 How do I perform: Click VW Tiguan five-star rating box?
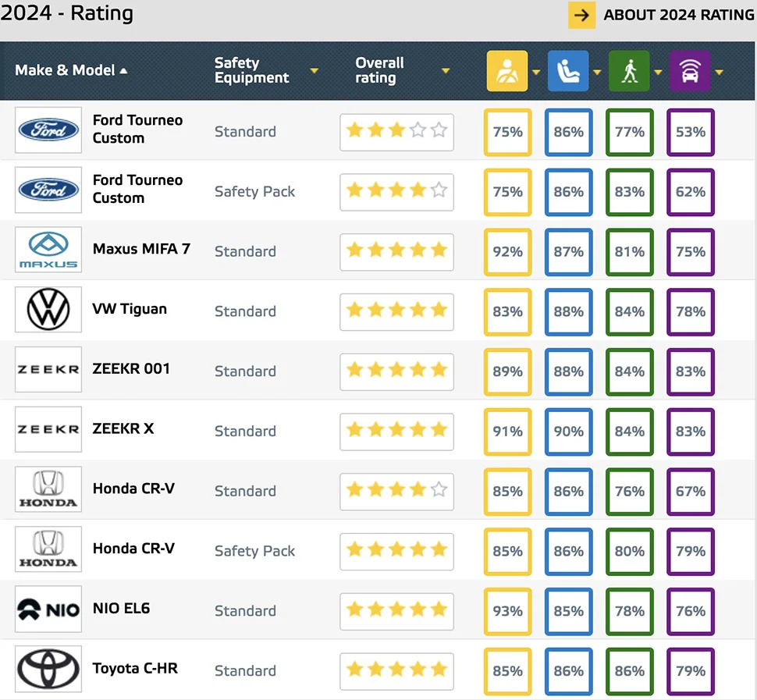396,311
